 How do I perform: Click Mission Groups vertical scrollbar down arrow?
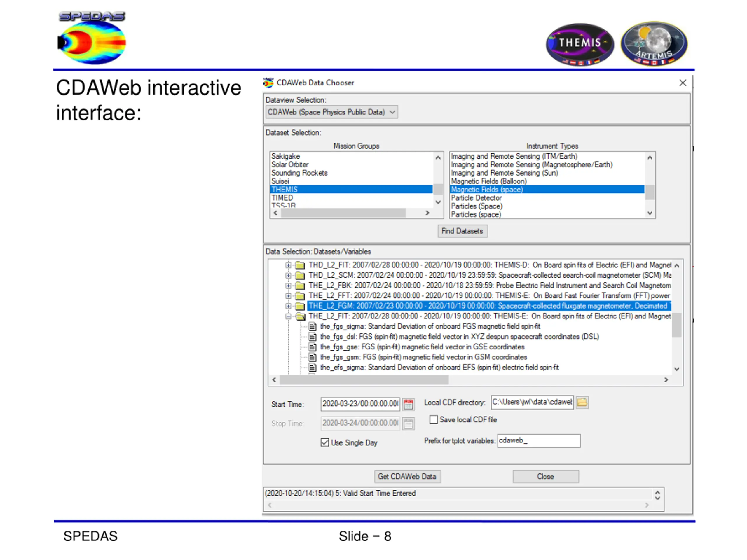coord(438,202)
